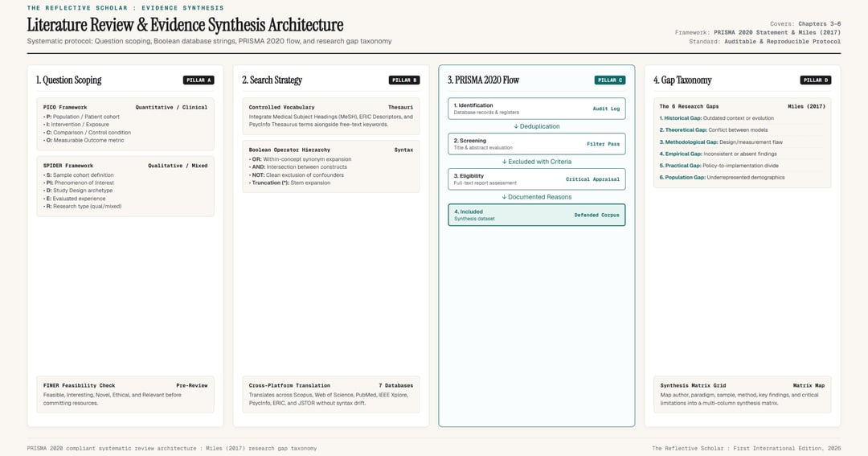Screen dimensions: 868x456
Task: Select 'OR: Within-concept synonym expansion' line
Action: click(x=300, y=159)
